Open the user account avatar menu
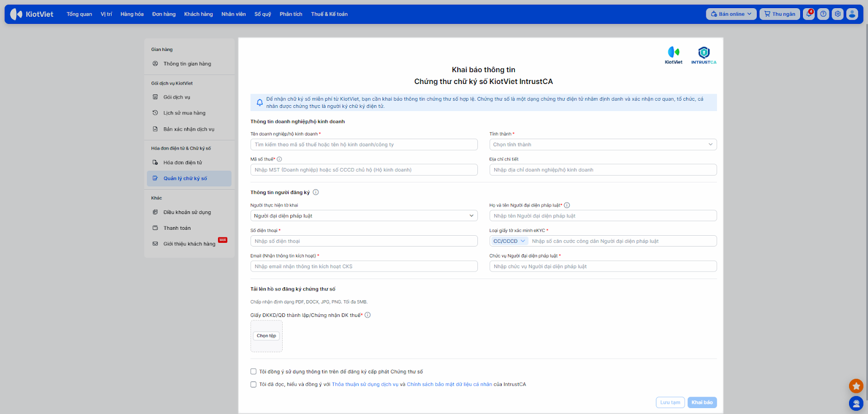This screenshot has width=868, height=414. (852, 14)
